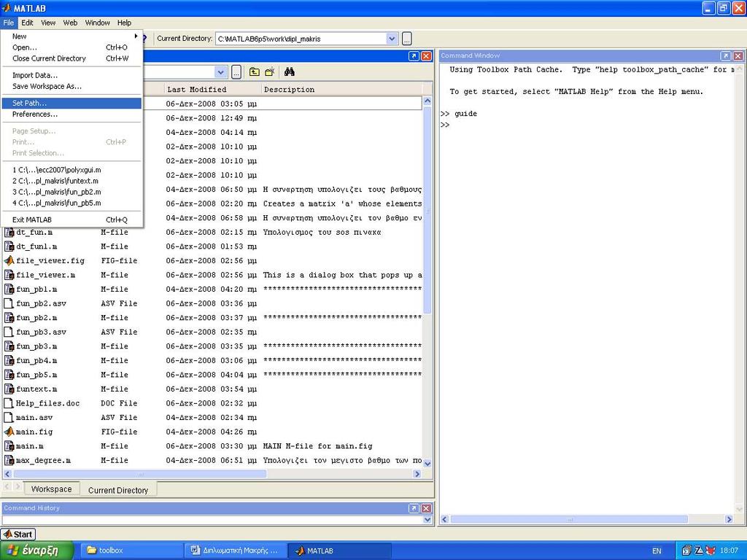Click the main.fig MATLAB figure icon
Viewport: 747px width, 560px height.
tap(9, 432)
